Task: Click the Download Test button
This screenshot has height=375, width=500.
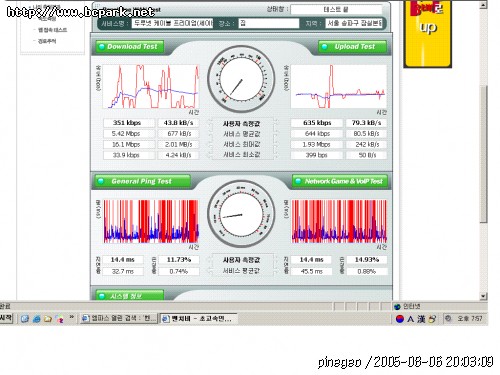Action: click(x=130, y=47)
